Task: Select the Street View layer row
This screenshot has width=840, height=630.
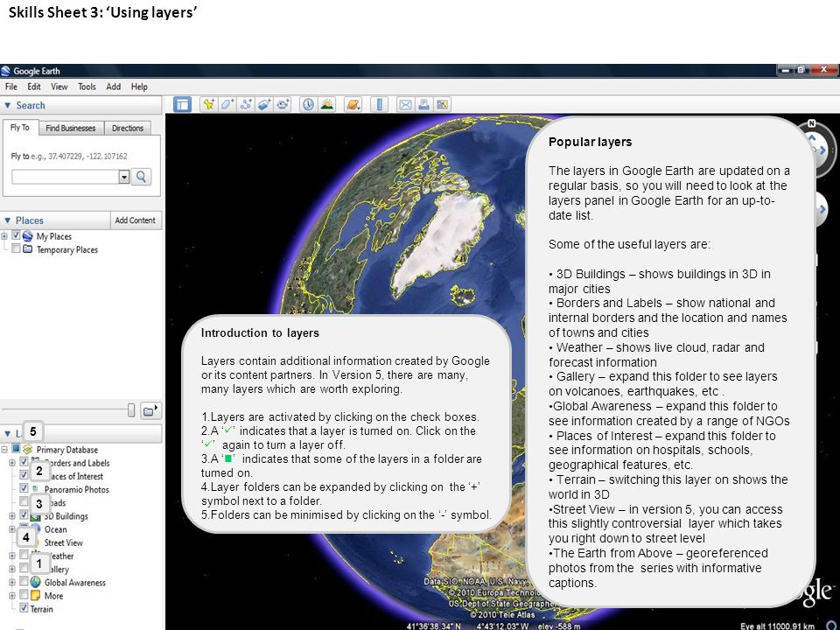Action: 63,542
